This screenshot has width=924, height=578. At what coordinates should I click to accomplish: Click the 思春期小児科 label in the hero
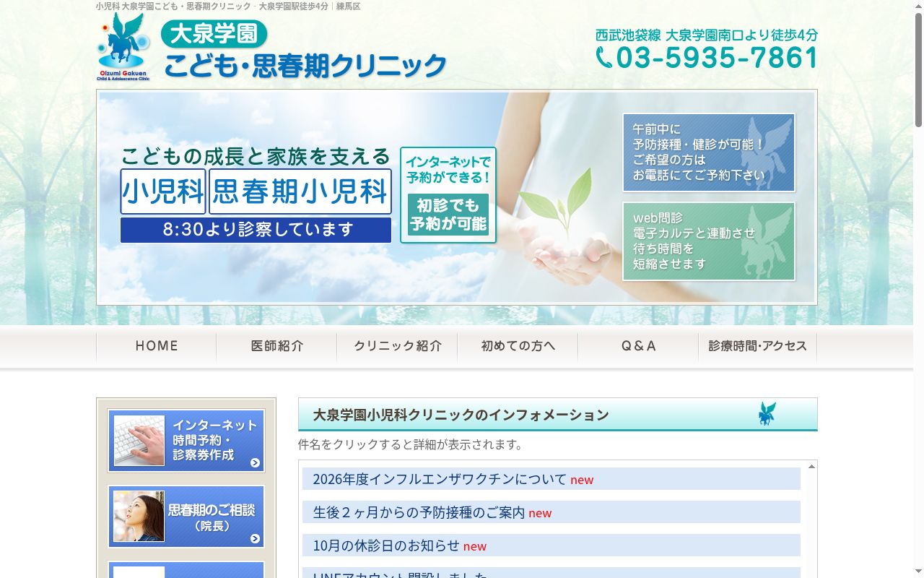300,191
